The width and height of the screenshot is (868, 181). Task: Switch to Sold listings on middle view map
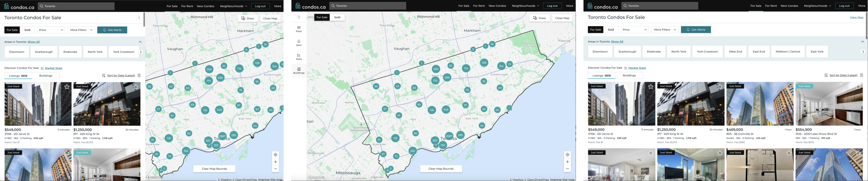coord(337,17)
